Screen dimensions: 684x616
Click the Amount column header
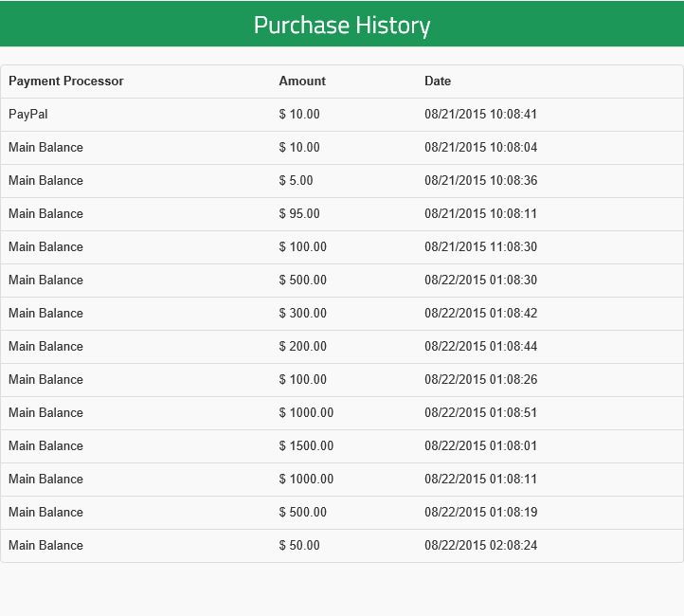pos(302,82)
